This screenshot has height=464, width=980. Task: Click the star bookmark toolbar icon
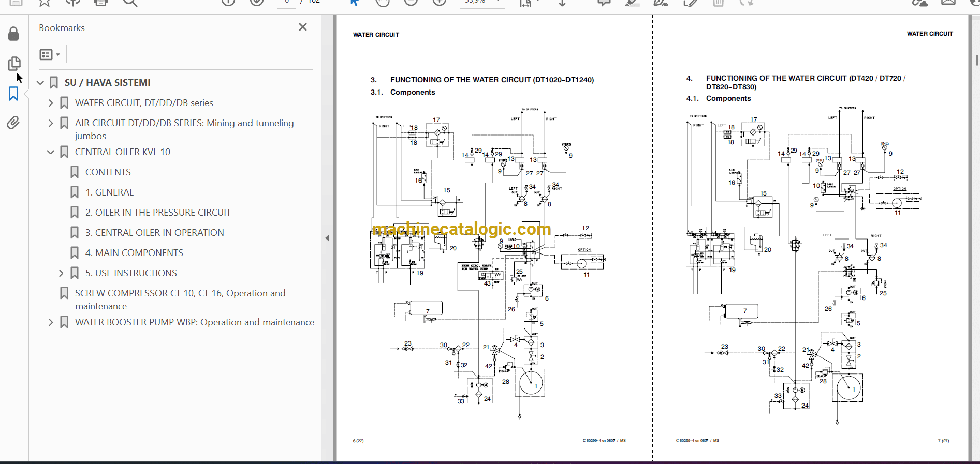pyautogui.click(x=45, y=3)
